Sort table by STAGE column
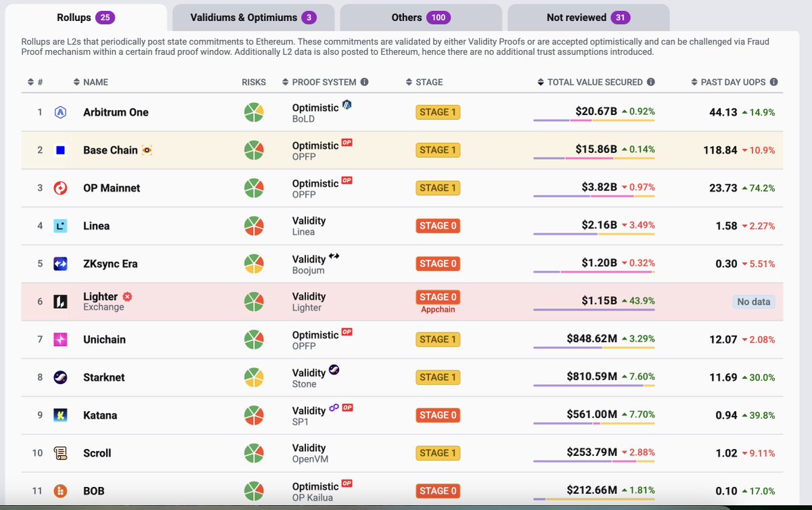This screenshot has height=510, width=812. [424, 82]
